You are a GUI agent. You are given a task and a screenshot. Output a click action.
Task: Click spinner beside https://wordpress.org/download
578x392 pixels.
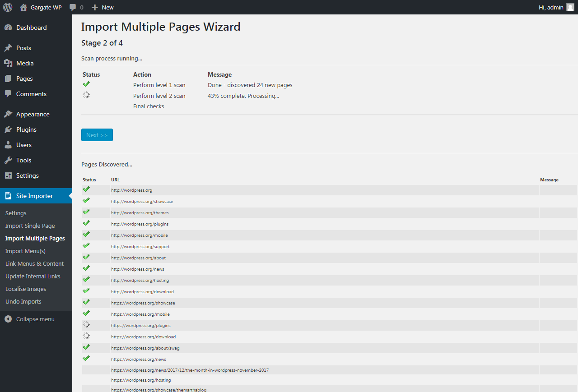(86, 336)
